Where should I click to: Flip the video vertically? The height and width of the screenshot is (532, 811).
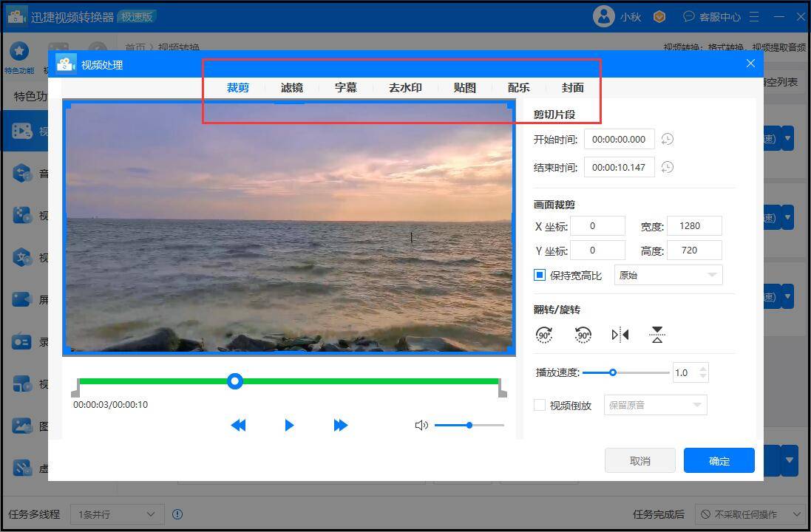coord(656,334)
